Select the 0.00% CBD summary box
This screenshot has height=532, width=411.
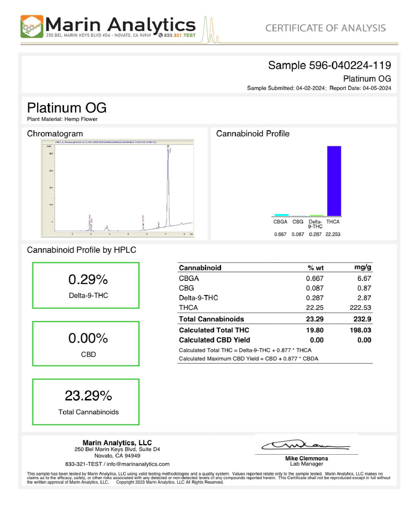click(86, 344)
